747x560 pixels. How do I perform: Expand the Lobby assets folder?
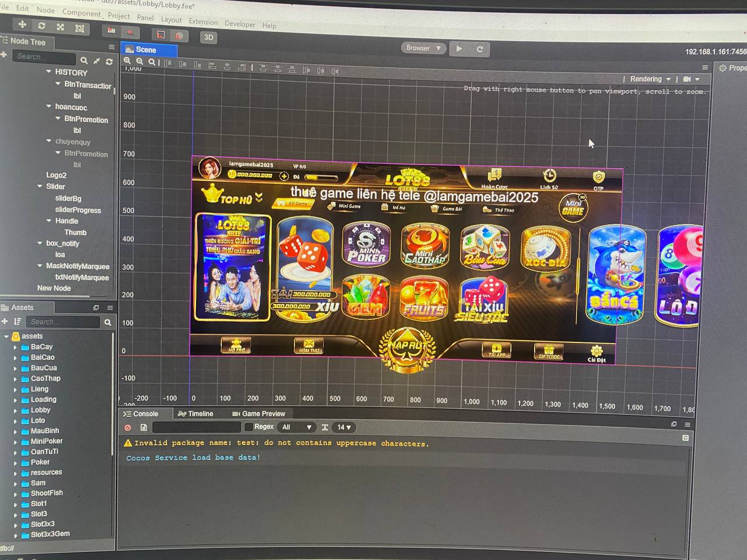click(15, 410)
